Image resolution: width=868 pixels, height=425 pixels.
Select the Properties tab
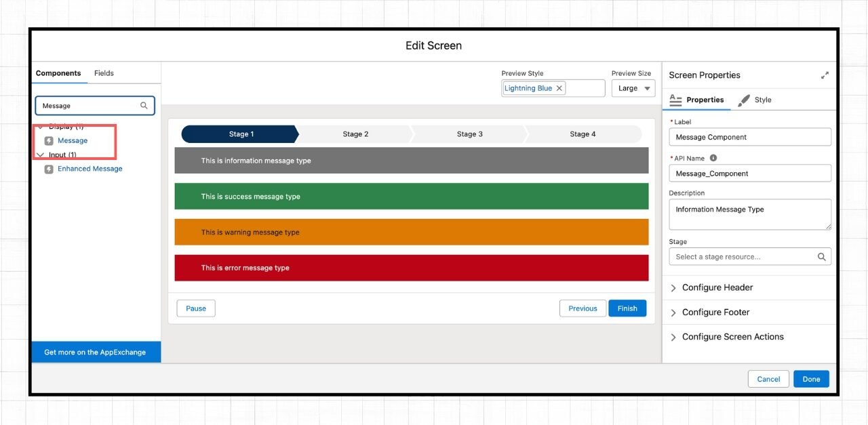click(x=697, y=100)
